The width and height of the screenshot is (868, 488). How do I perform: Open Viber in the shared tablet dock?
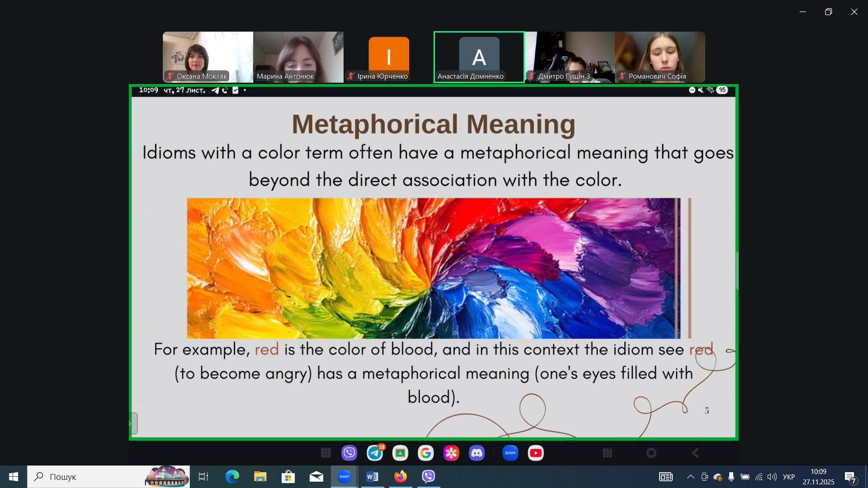pyautogui.click(x=349, y=453)
